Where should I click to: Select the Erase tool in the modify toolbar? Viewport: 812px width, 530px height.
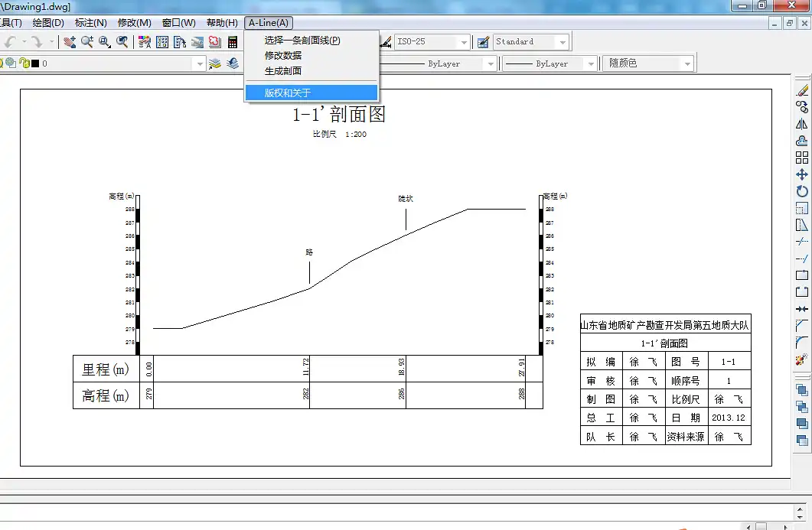[802, 90]
